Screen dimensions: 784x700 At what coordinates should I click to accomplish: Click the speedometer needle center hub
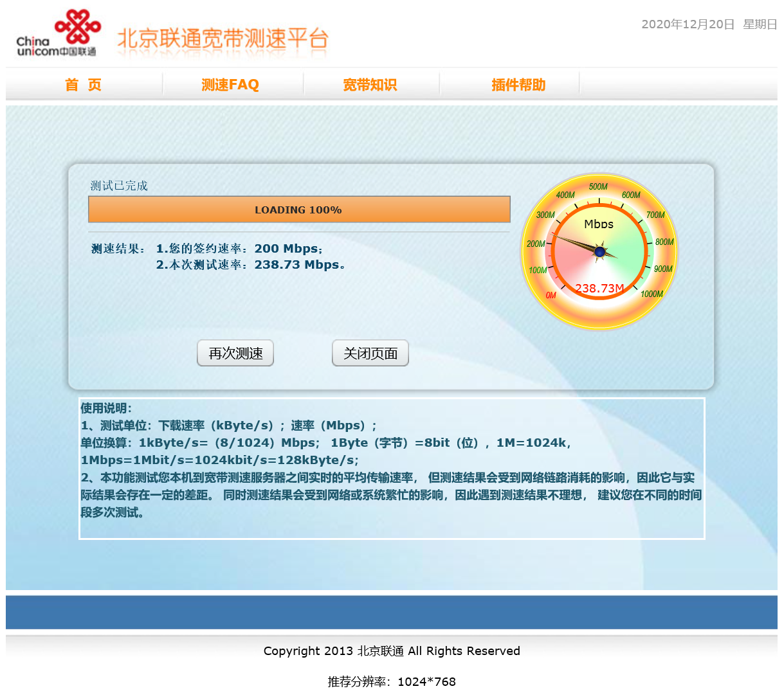coord(599,252)
